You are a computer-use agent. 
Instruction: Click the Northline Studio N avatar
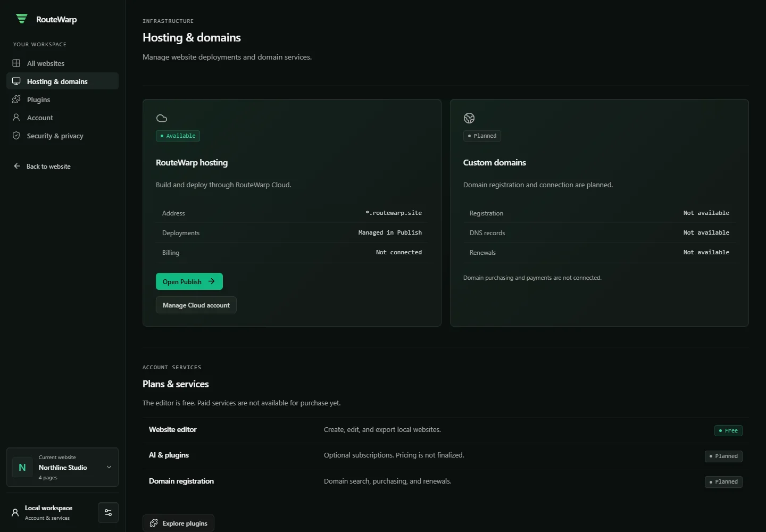pyautogui.click(x=22, y=467)
